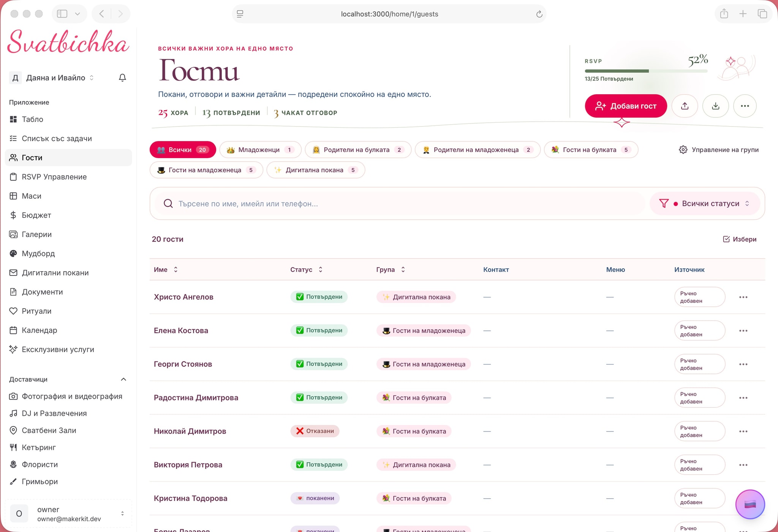Click the upload guests icon button
Screen dimensions: 778x532
685,106
